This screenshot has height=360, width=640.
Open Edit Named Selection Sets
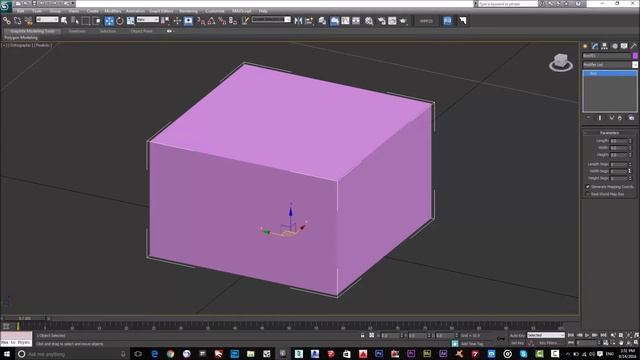pos(245,20)
